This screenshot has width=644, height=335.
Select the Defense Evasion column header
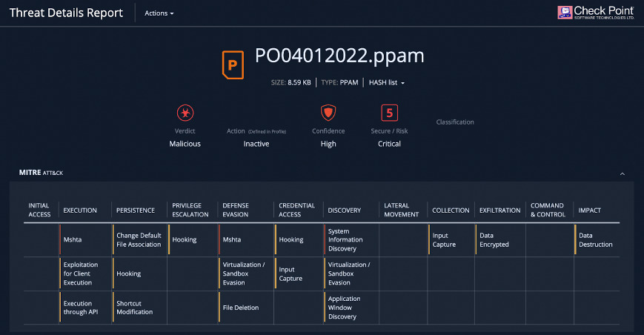click(236, 210)
